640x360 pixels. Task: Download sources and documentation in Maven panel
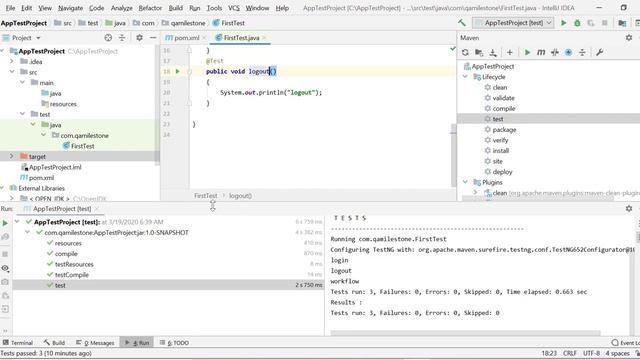pos(493,52)
